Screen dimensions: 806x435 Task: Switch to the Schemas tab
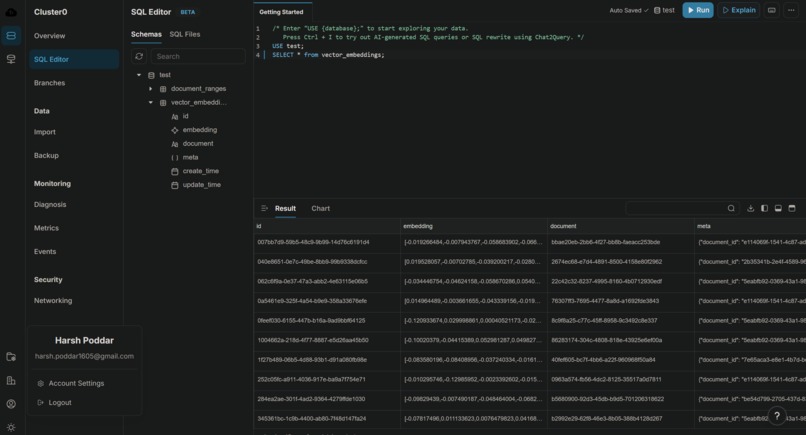coord(146,34)
